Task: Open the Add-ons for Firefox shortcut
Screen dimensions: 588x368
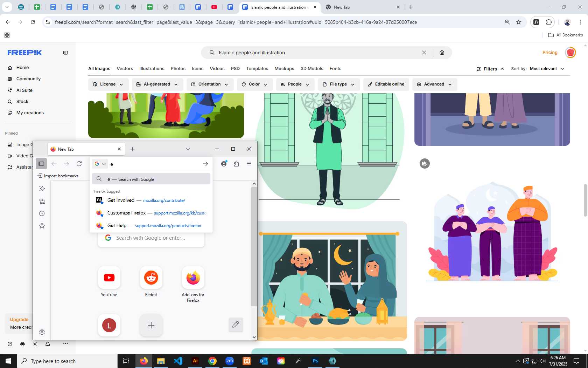Action: (193, 278)
